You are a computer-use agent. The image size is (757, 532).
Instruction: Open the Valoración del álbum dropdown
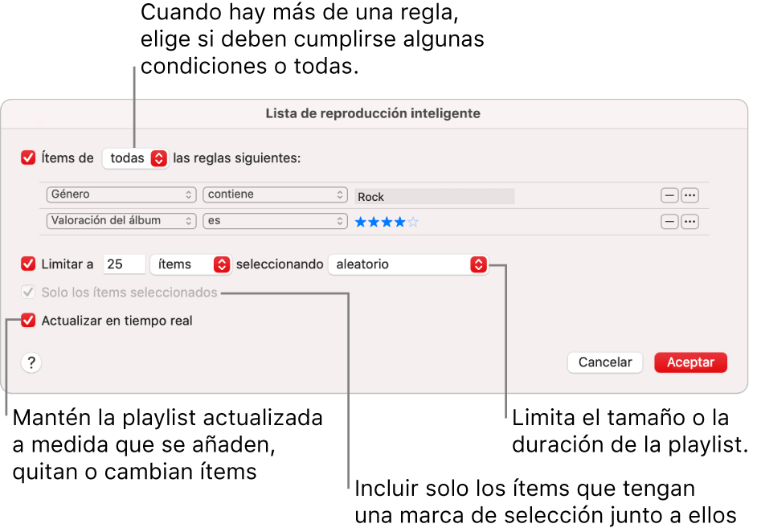pos(121,221)
